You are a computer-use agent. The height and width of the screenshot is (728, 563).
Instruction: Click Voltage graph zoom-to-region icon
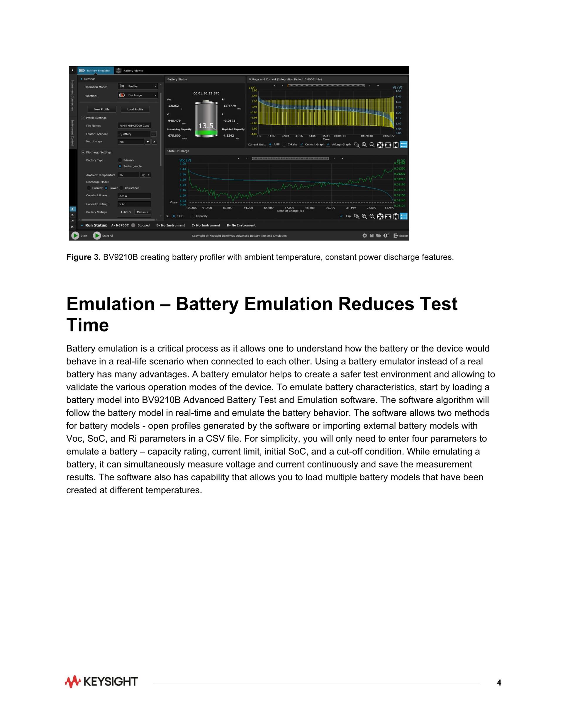coord(357,145)
